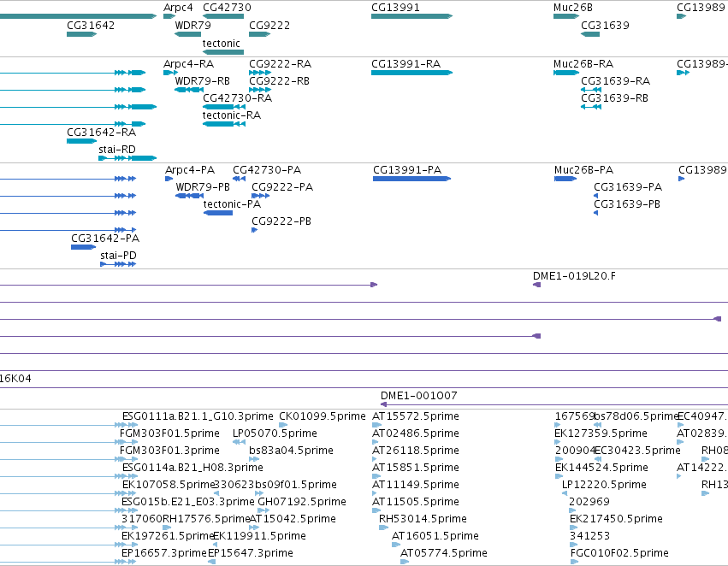
Task: Click the CG13991-RA transcript label
Action: tap(405, 64)
